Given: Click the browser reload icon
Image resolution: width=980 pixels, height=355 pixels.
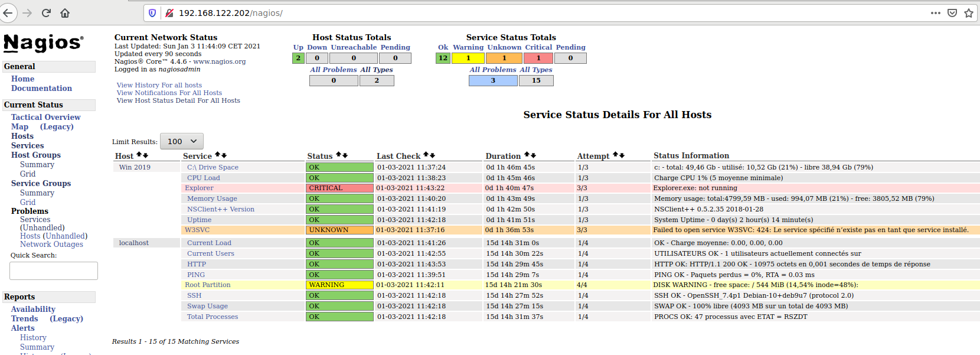Looking at the screenshot, I should pyautogui.click(x=46, y=13).
